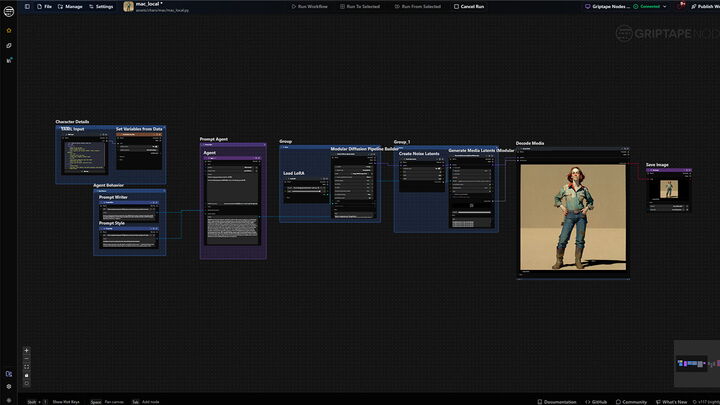
Task: Click Show Hot Keys hint
Action: (x=66, y=402)
